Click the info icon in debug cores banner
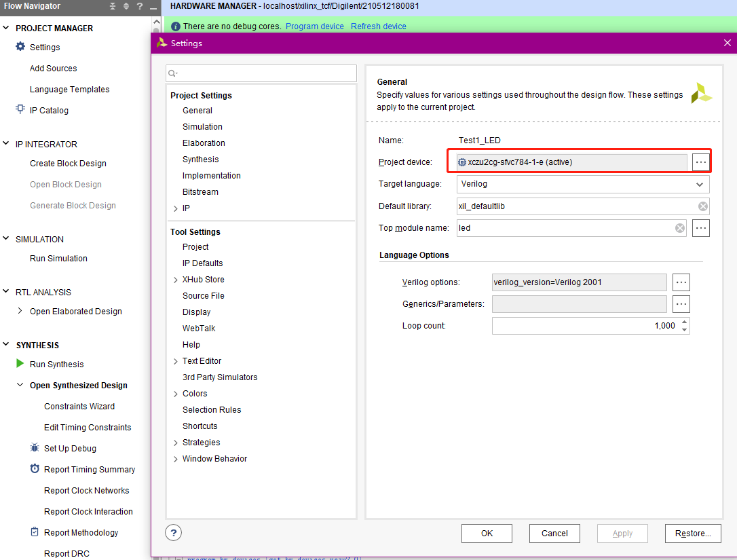 pyautogui.click(x=175, y=26)
